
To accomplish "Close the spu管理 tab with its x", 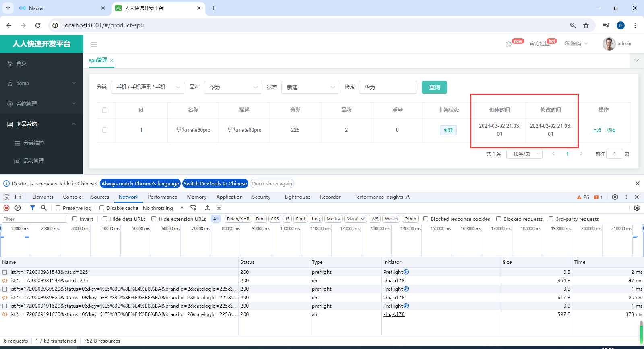I will pos(112,60).
